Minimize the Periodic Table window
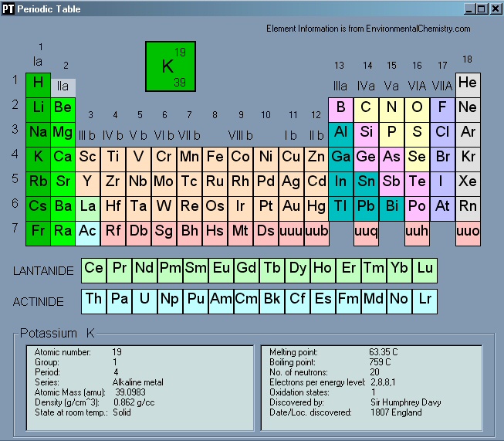This screenshot has width=504, height=441. pyautogui.click(x=468, y=9)
